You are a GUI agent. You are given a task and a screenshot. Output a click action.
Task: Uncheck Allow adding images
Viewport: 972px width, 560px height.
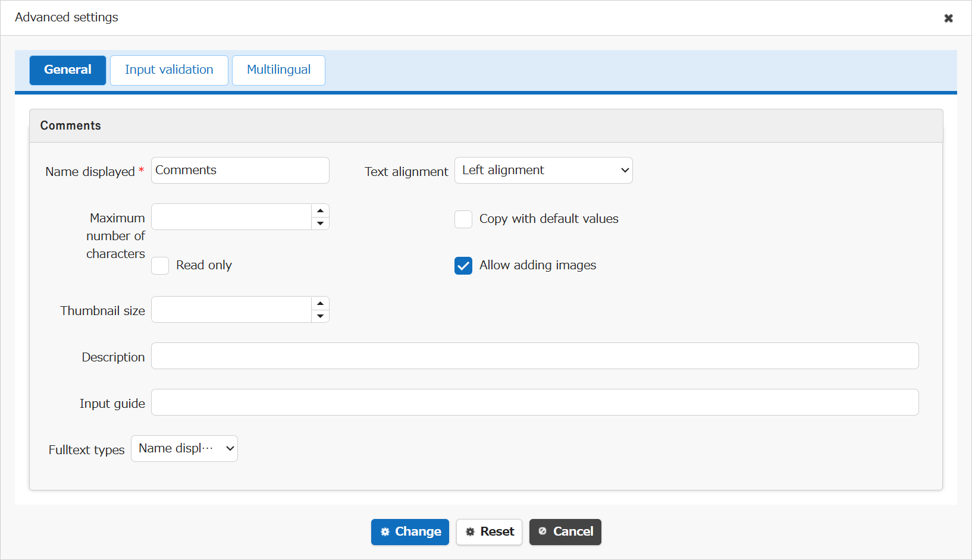[463, 266]
